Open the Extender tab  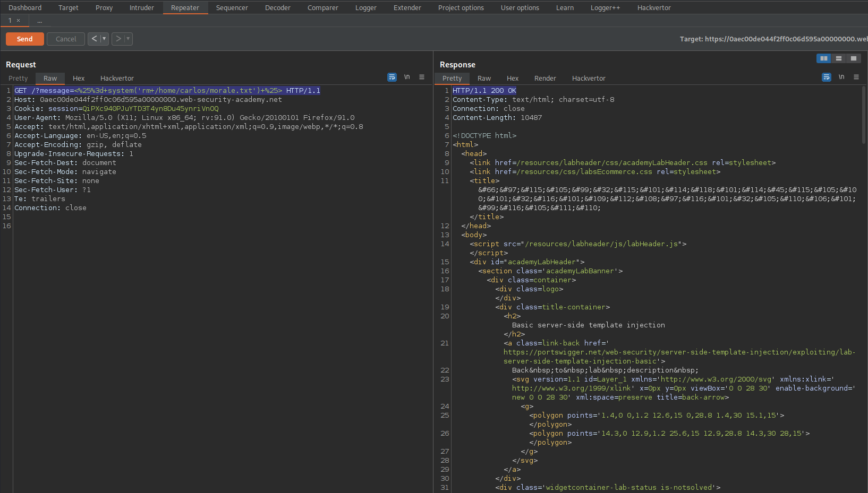(407, 7)
